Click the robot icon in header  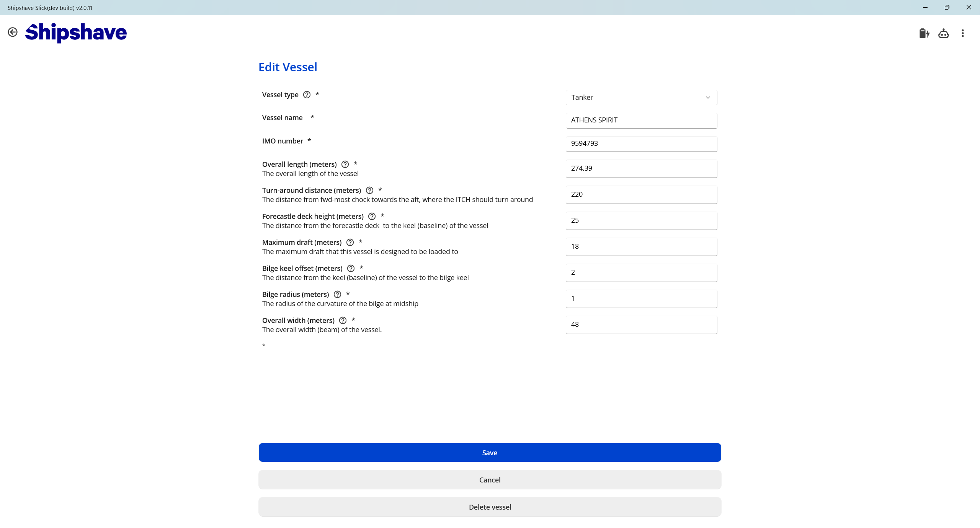(943, 34)
